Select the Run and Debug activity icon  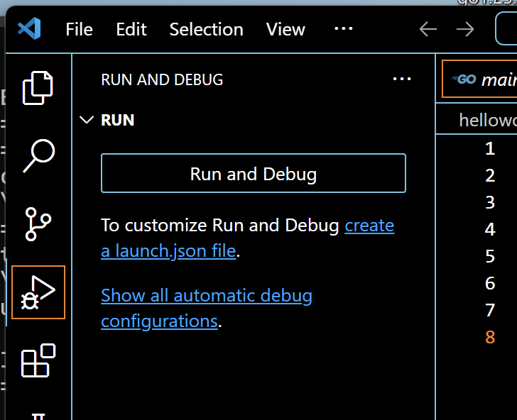tap(38, 292)
